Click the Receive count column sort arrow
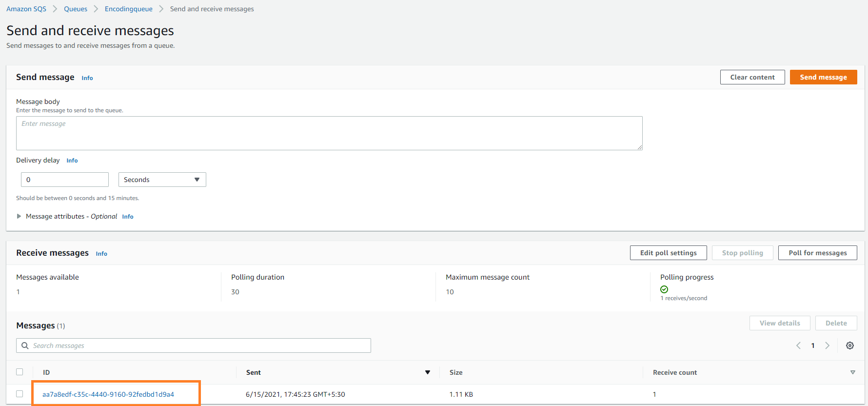 (852, 372)
